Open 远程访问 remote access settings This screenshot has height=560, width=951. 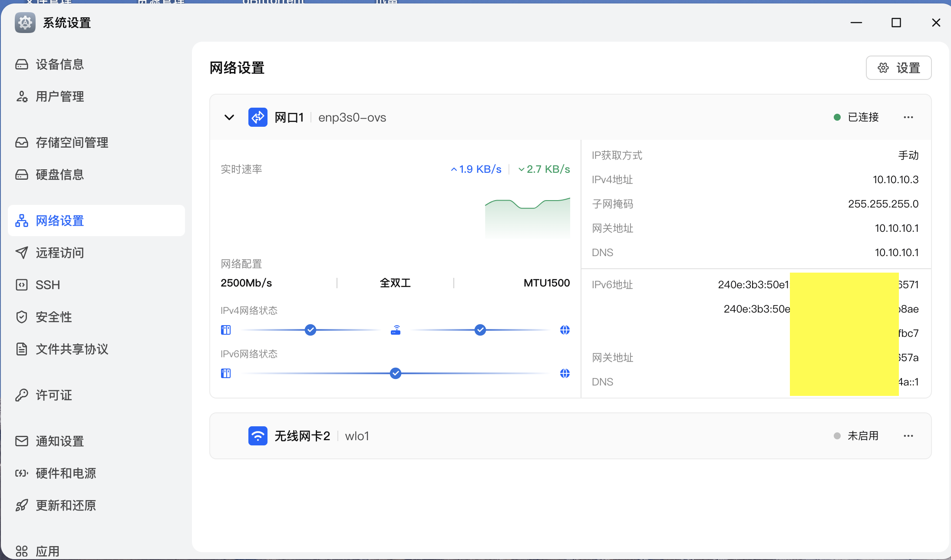(59, 253)
